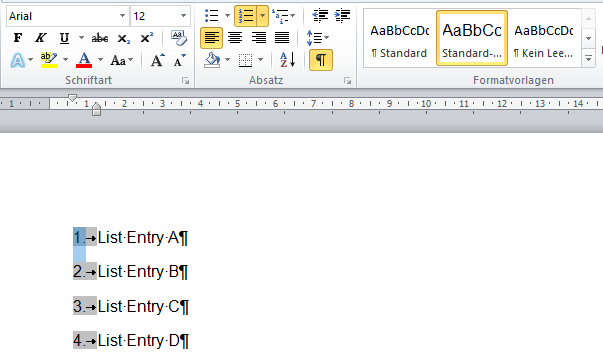Apply yellow text highlight color
The width and height of the screenshot is (603, 364).
click(49, 60)
